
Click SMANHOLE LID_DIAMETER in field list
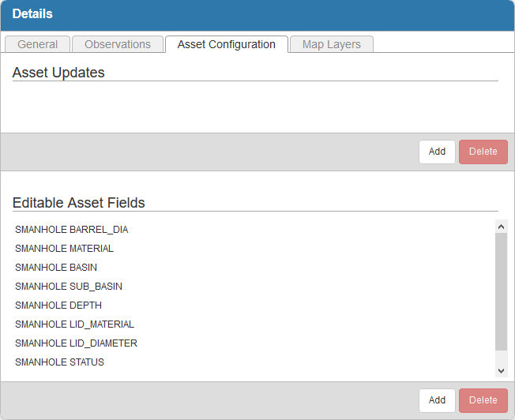click(x=76, y=343)
